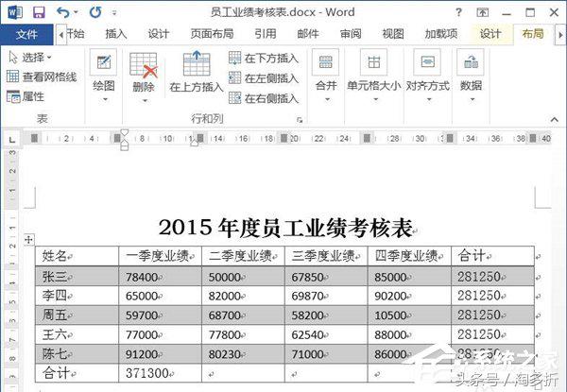Click 在下方插入 insert below

tap(264, 59)
